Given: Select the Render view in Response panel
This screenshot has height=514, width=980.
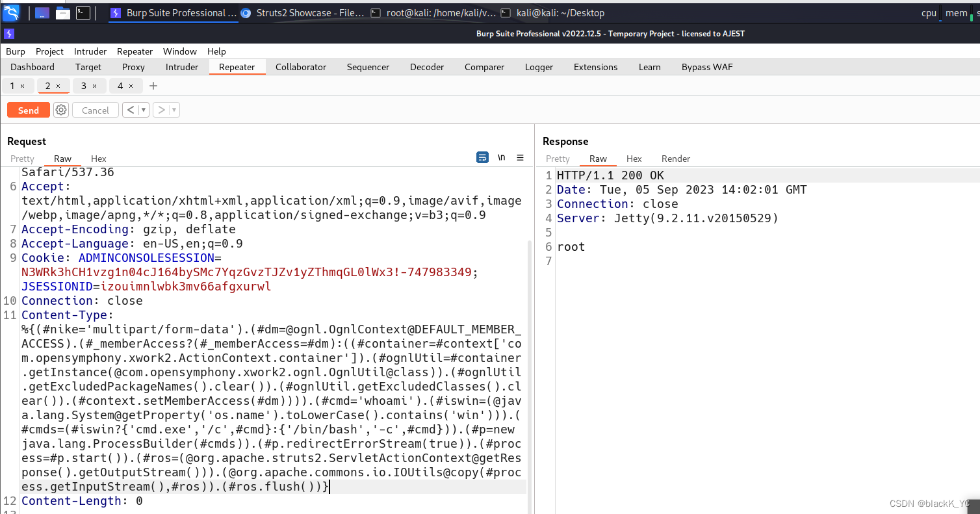Looking at the screenshot, I should pos(676,159).
